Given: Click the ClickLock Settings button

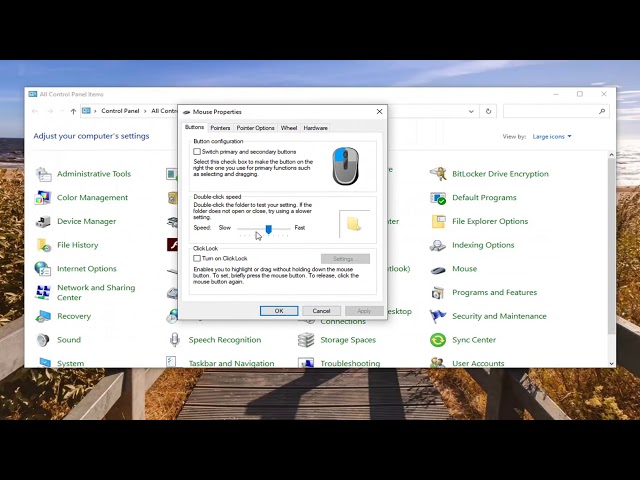Looking at the screenshot, I should point(345,259).
